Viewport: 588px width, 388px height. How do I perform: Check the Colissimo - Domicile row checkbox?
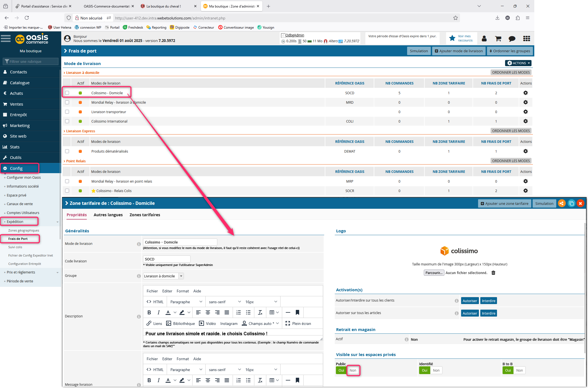(x=67, y=93)
